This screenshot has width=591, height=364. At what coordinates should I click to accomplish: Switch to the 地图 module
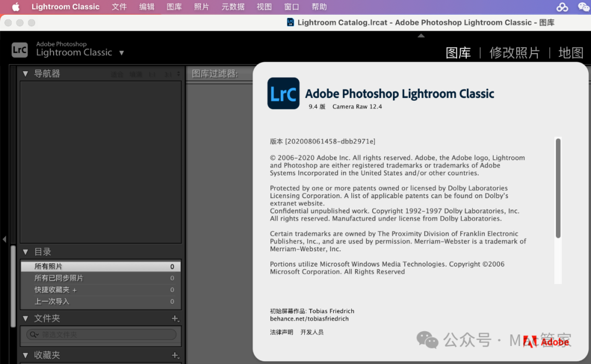click(x=571, y=53)
